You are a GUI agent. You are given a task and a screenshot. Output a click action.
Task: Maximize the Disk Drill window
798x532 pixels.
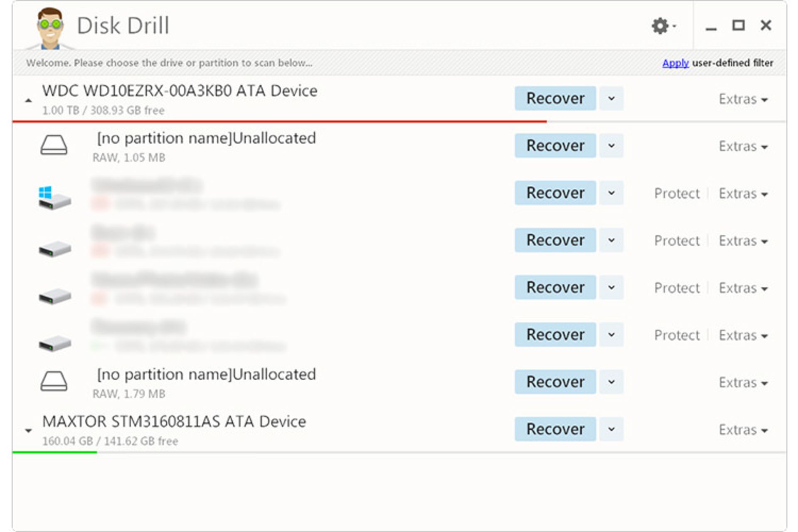(x=738, y=26)
